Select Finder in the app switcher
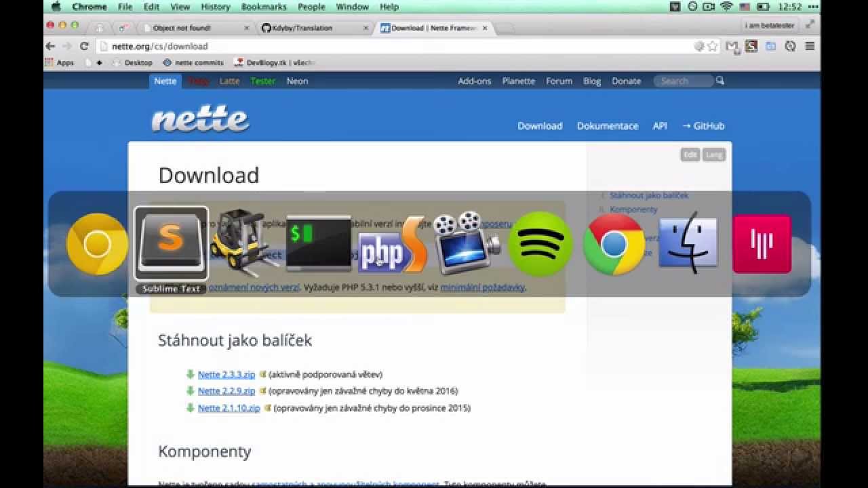The height and width of the screenshot is (488, 868). coord(688,243)
